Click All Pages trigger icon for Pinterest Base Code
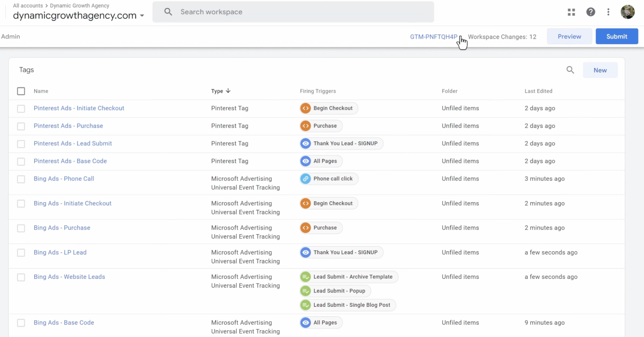644x337 pixels. [x=305, y=161]
